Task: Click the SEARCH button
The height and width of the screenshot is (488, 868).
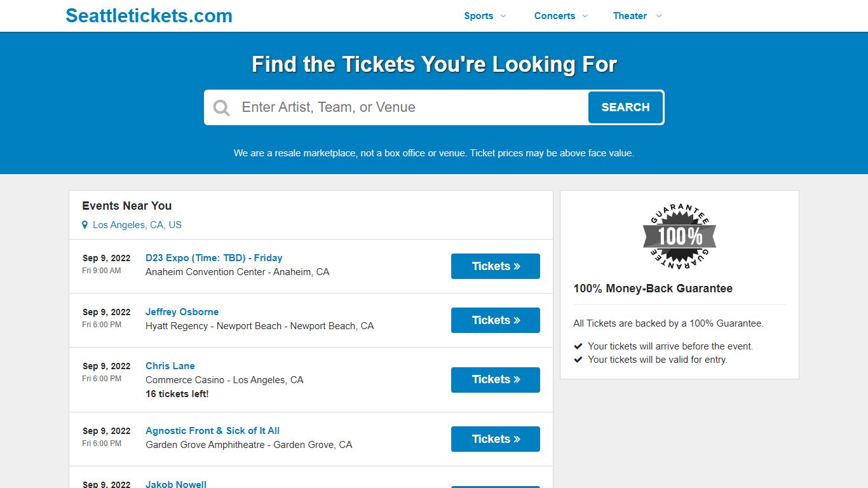Action: pos(625,107)
